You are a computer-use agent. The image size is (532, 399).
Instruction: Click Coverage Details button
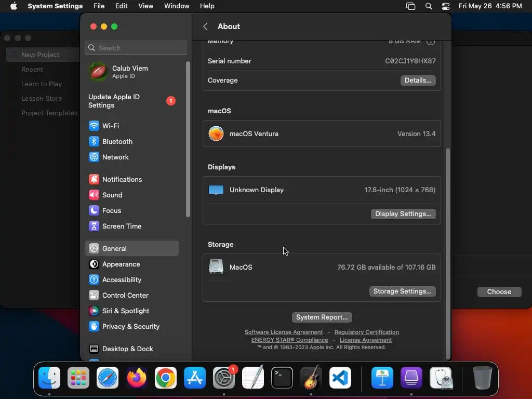click(x=418, y=81)
